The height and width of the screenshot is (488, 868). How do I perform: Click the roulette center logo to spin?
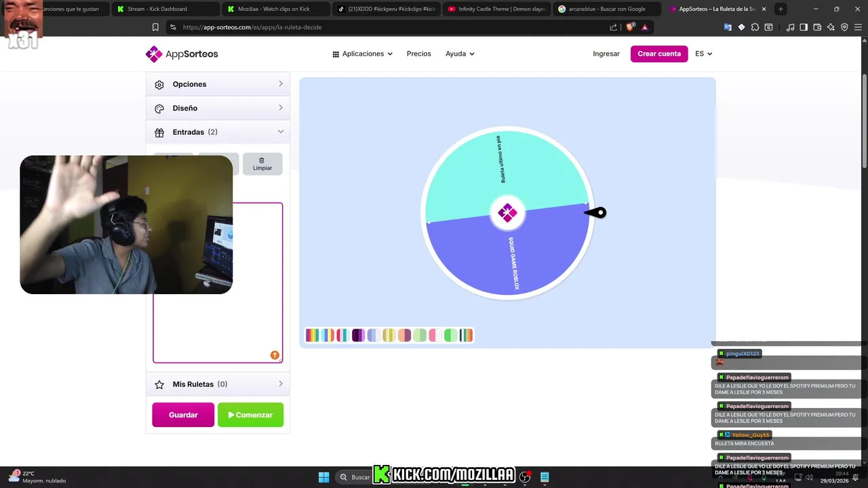[507, 213]
